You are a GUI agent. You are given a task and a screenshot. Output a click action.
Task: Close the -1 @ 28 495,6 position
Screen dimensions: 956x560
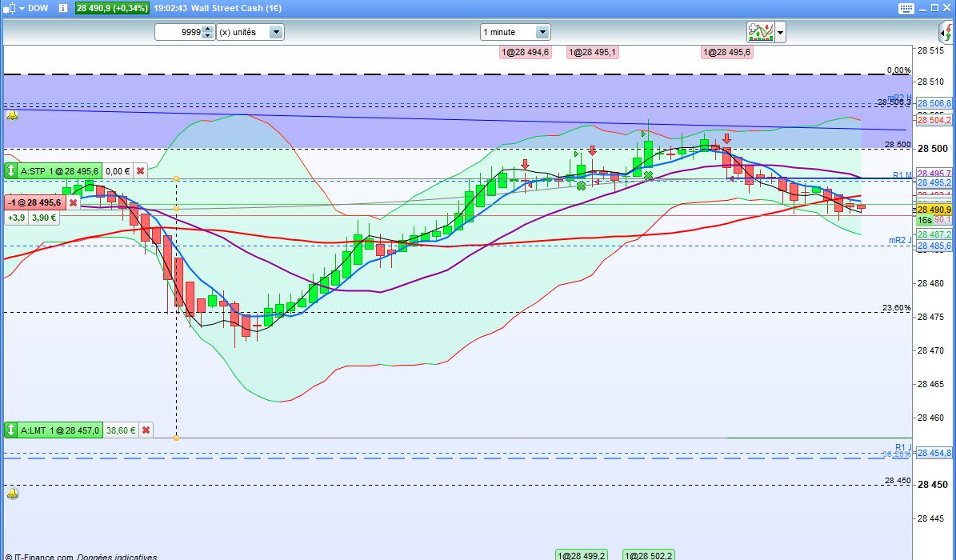point(73,202)
